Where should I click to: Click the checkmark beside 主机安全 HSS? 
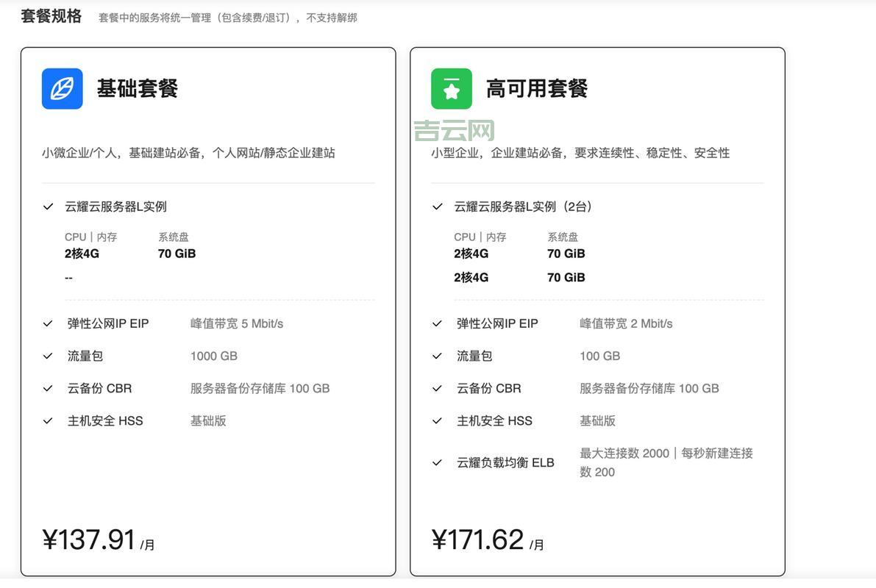(46, 420)
